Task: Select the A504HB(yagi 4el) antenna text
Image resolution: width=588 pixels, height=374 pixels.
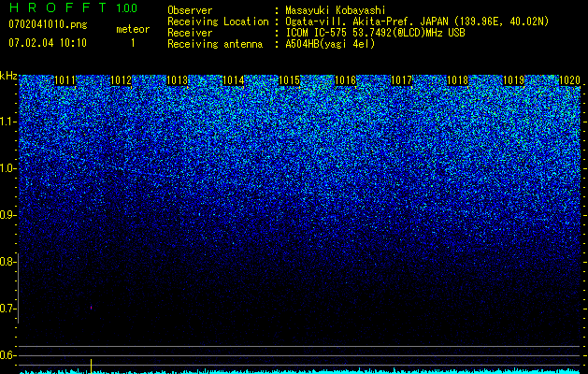Action: tap(330, 44)
